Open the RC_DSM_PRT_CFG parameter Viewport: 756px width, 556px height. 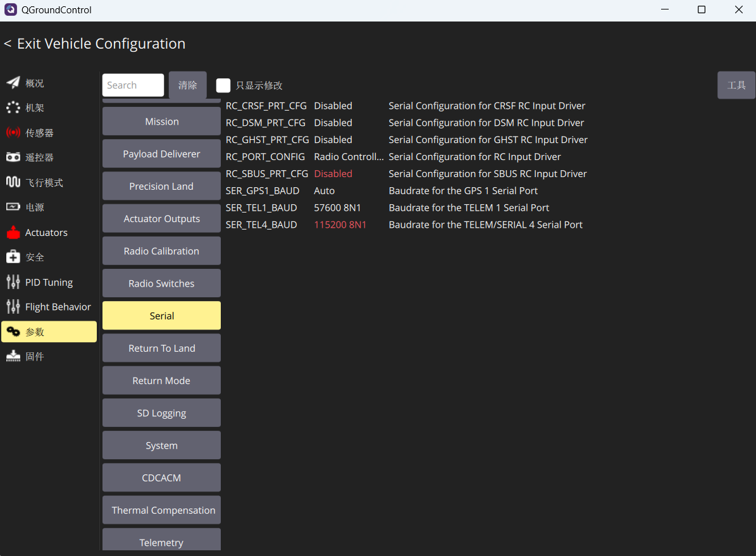(x=266, y=123)
